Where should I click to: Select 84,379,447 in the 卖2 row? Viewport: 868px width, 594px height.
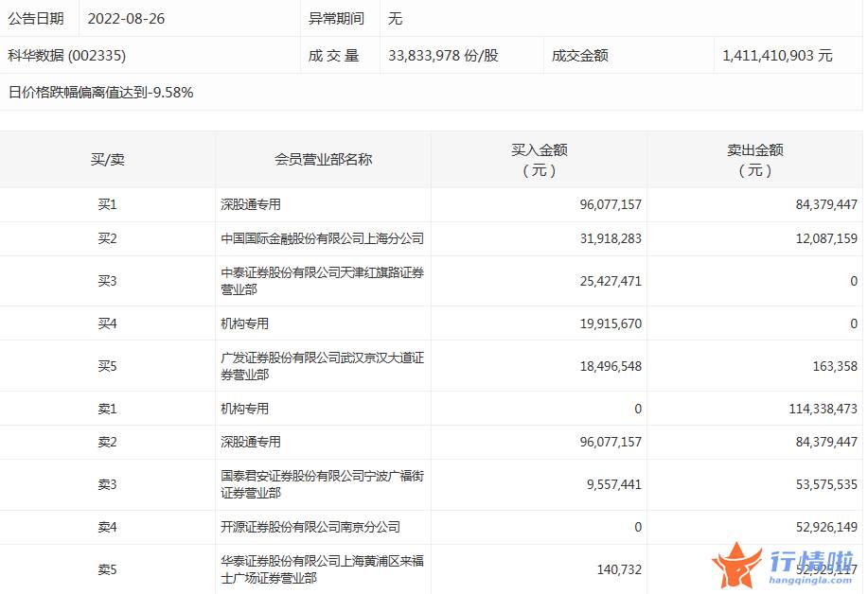point(826,442)
